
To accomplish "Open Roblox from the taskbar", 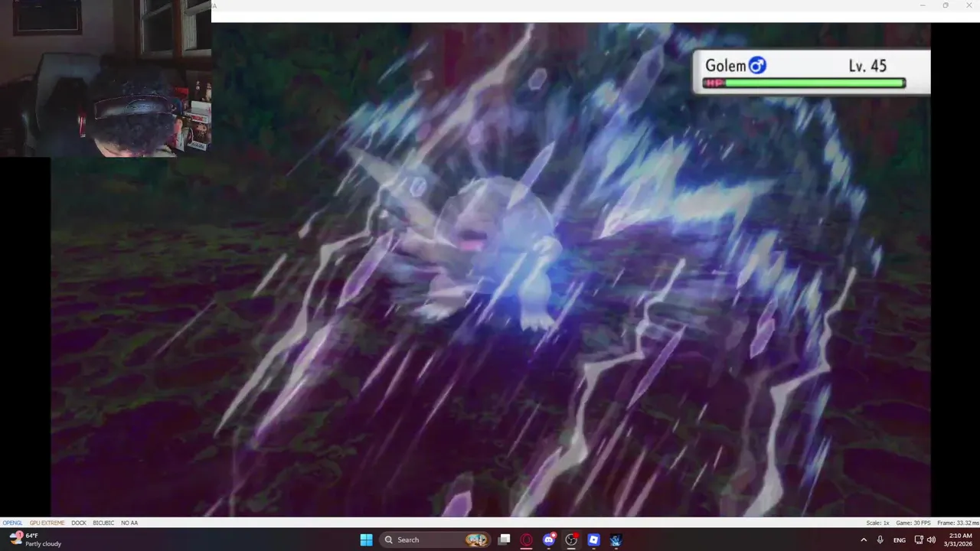I will (593, 540).
